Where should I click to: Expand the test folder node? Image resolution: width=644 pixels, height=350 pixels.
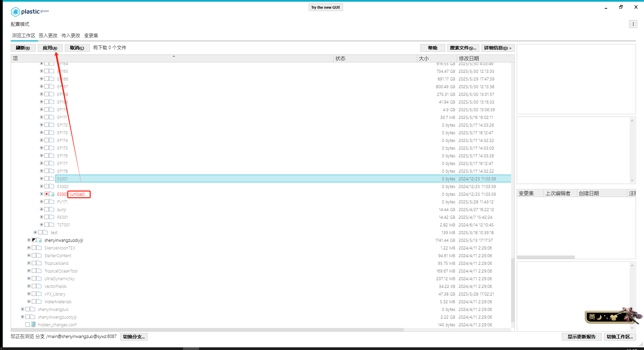pyautogui.click(x=35, y=232)
